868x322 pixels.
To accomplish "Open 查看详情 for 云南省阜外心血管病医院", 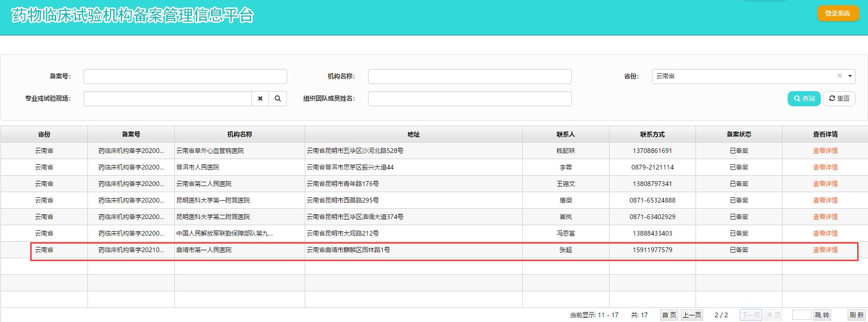I will coord(825,151).
